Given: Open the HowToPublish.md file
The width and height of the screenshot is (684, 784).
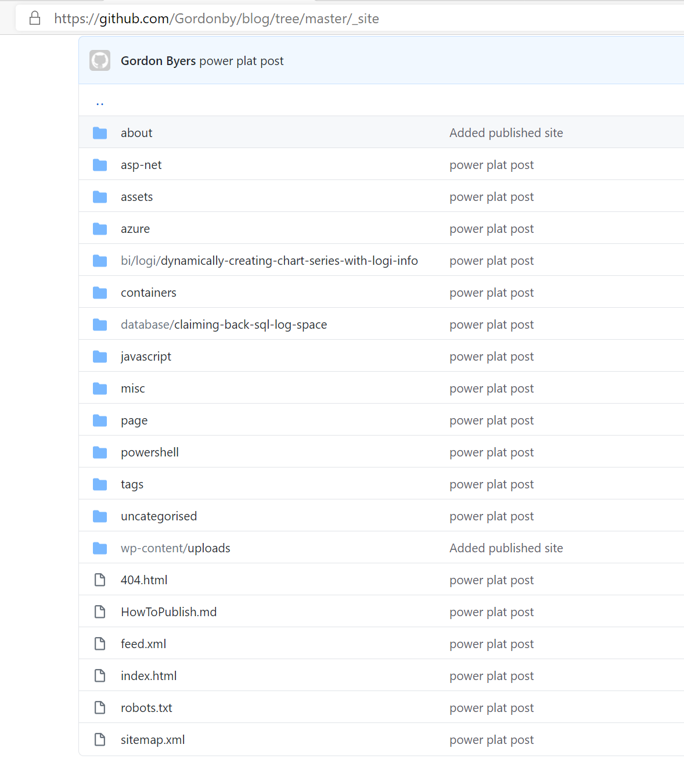Looking at the screenshot, I should coord(168,612).
